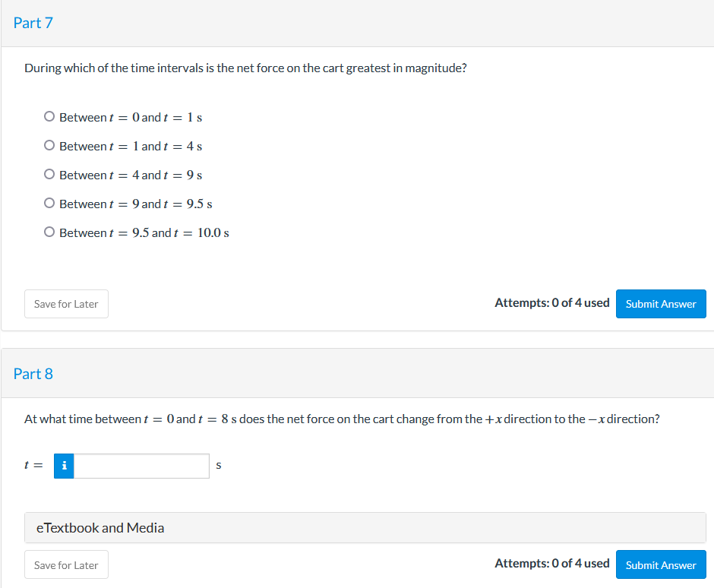Choose the interval between t = 1 and 4 s
This screenshot has height=588, width=714.
pyautogui.click(x=49, y=146)
